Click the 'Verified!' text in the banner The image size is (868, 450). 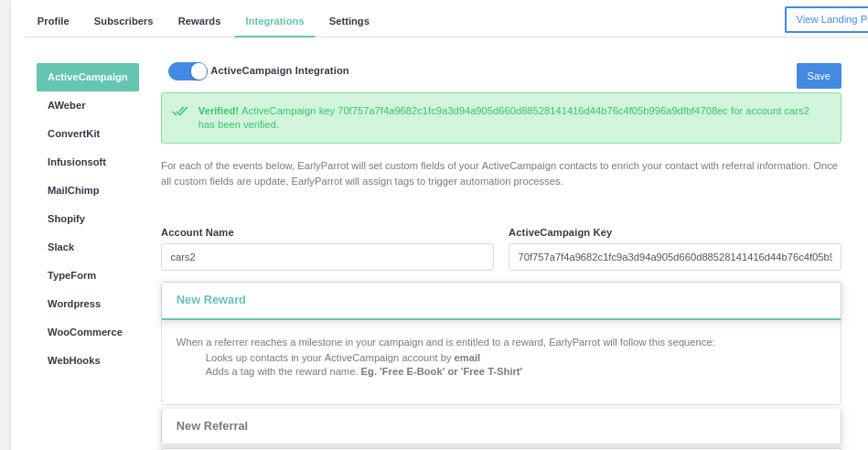[x=218, y=111]
